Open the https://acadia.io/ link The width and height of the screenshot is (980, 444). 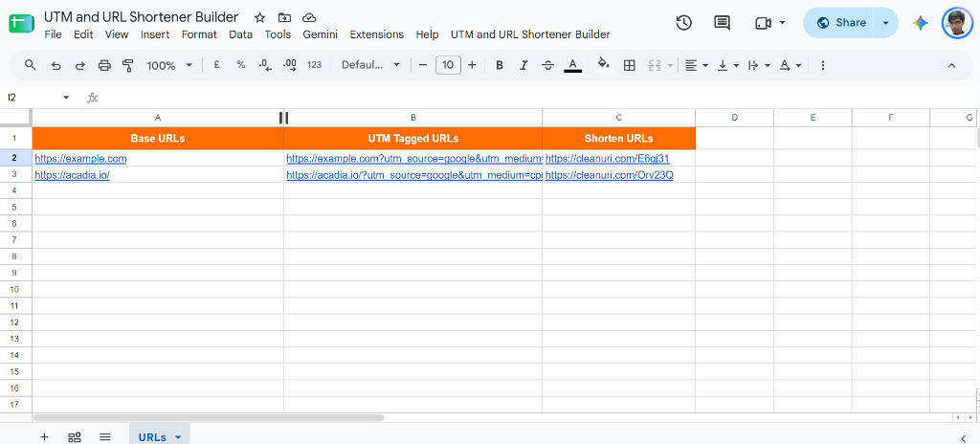coord(73,175)
